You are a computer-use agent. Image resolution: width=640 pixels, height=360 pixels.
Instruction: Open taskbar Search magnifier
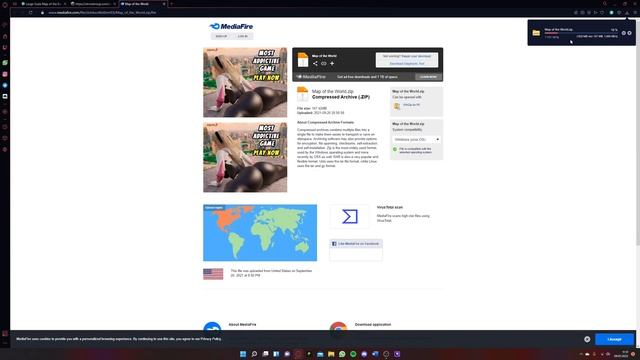(x=254, y=354)
